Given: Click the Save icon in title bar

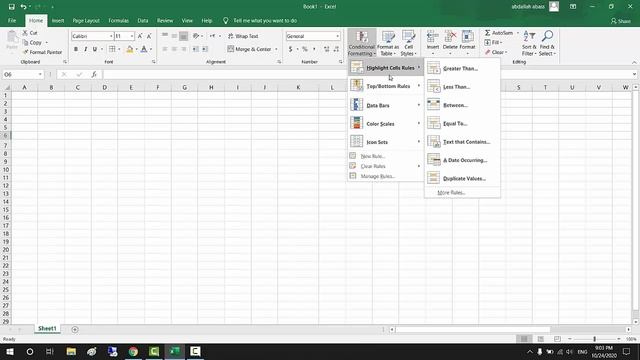Looking at the screenshot, I should click(11, 7).
